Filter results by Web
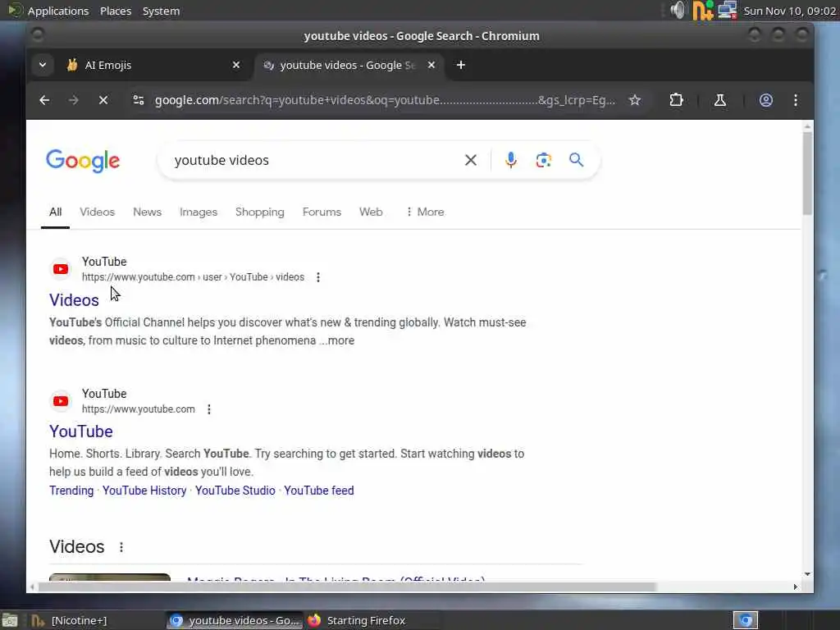840x630 pixels. [x=371, y=212]
